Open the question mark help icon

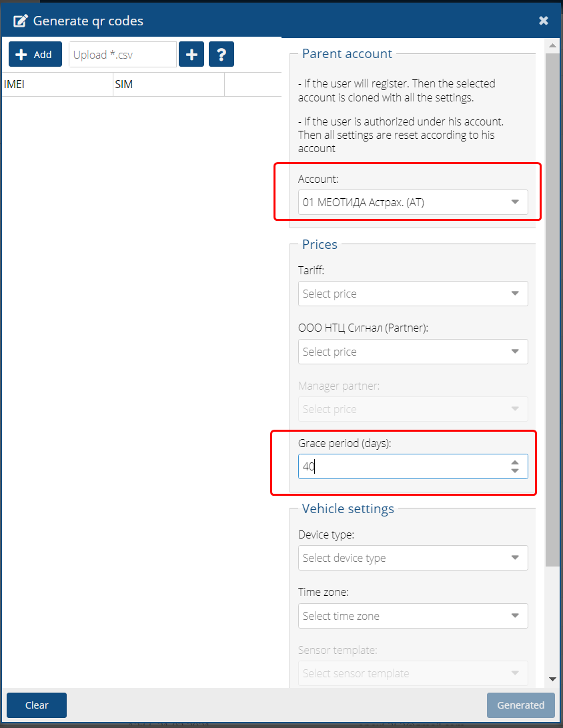(221, 55)
